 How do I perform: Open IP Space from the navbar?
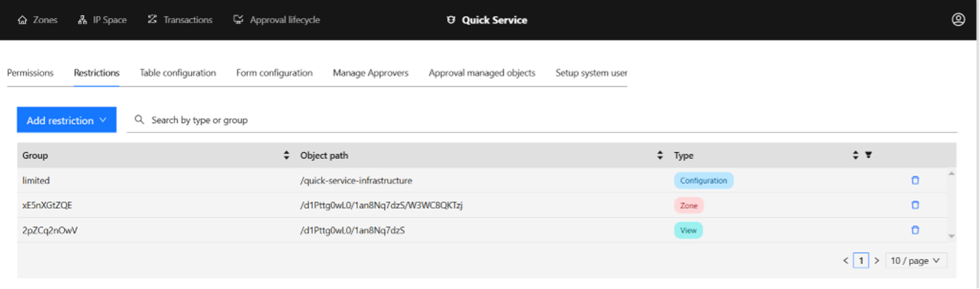(102, 20)
